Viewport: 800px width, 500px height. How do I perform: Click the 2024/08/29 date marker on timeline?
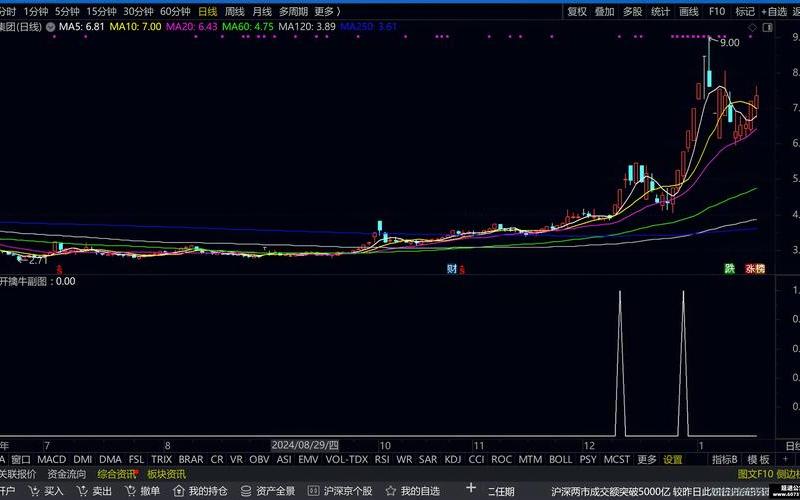[x=306, y=444]
